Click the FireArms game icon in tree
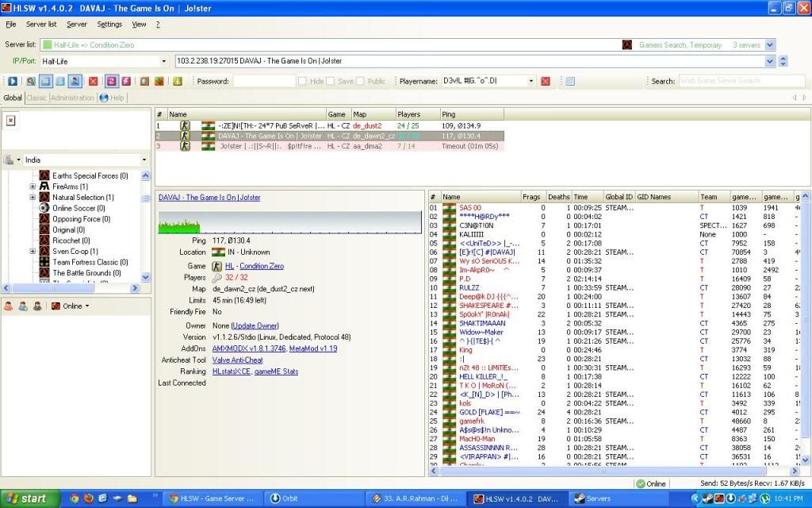Screen dimensions: 812x508 [x=44, y=186]
